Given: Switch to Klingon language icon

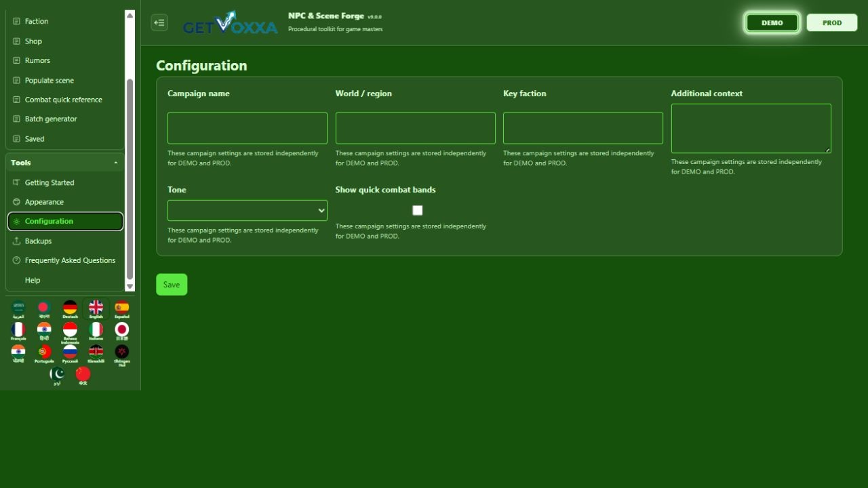Looking at the screenshot, I should click(x=121, y=354).
